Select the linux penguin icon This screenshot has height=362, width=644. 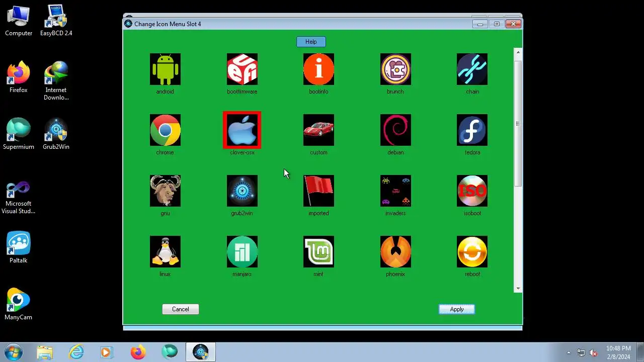pos(165,252)
